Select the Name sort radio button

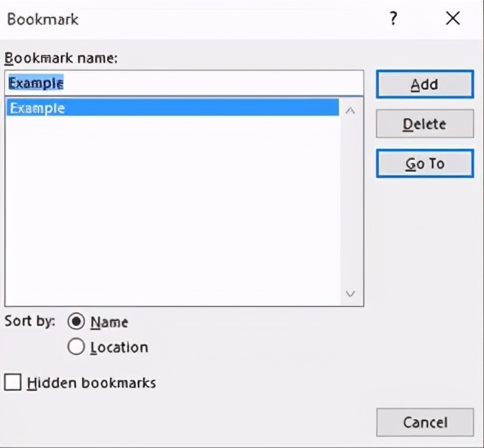pyautogui.click(x=76, y=321)
